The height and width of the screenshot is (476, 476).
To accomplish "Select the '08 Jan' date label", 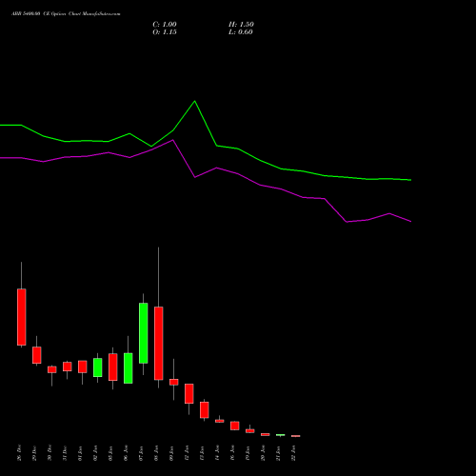I will pyautogui.click(x=157, y=453).
